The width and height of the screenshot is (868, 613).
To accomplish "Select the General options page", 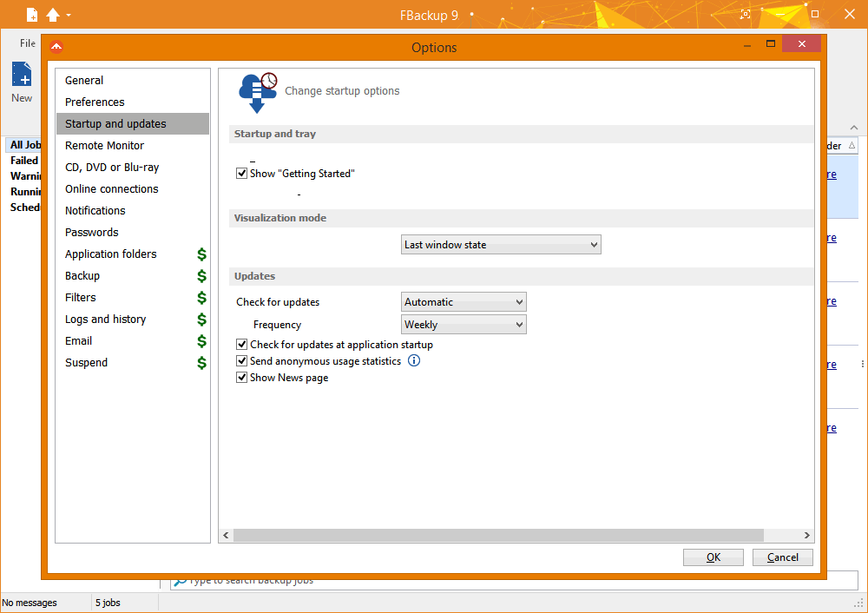I will 133,80.
